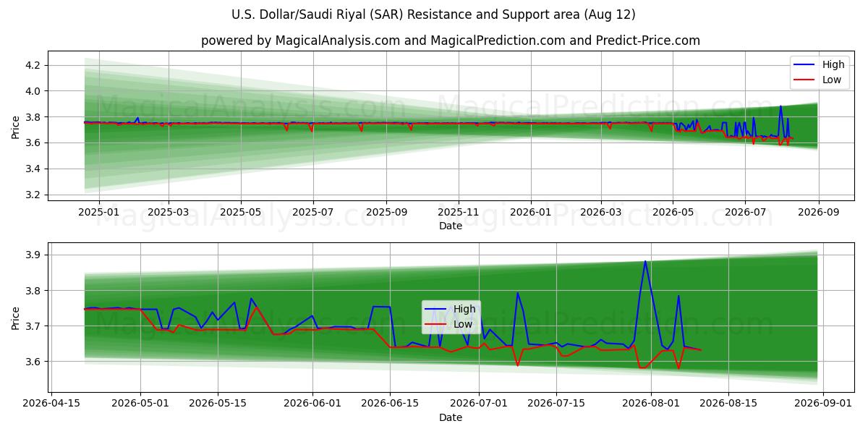The width and height of the screenshot is (868, 434).
Task: Click the '3.8' price tick on top chart
Action: 33,117
